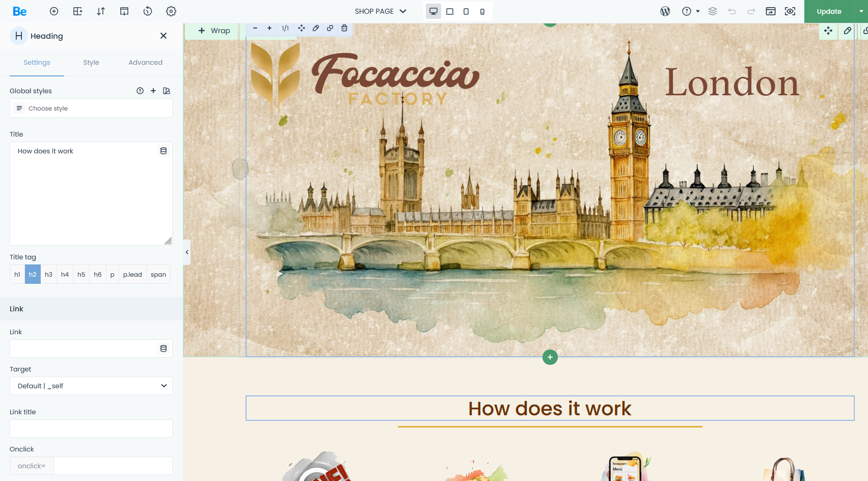Switch to the Settings tab
Screen dimensions: 868x481
click(37, 63)
